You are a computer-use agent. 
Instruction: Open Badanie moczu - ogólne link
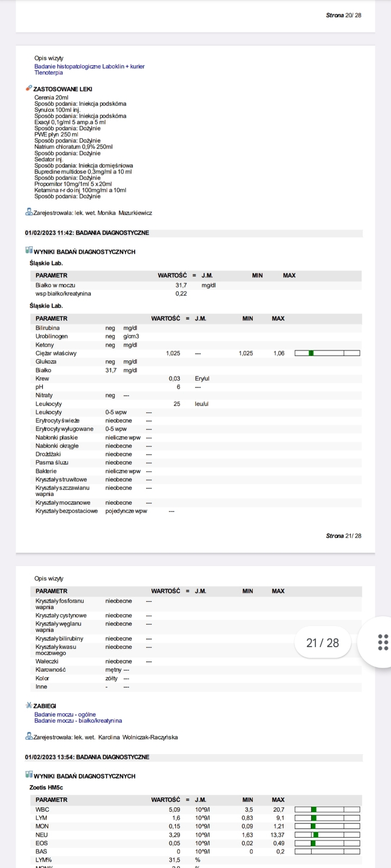pos(65,714)
